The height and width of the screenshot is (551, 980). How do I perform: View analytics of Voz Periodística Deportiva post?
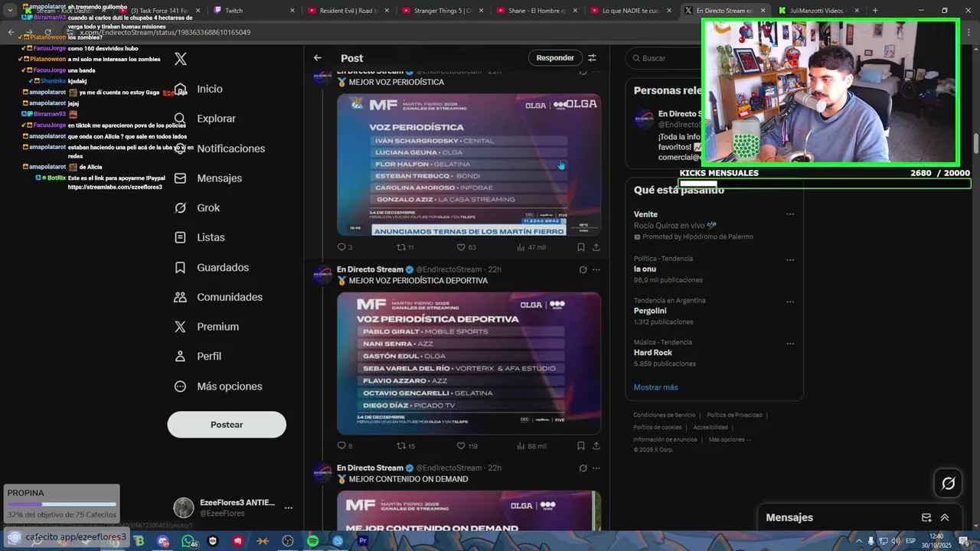tap(531, 446)
